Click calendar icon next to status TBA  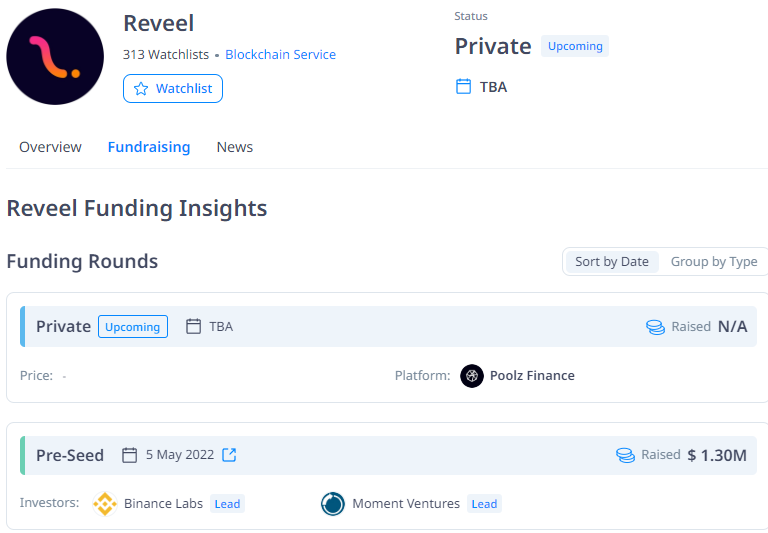coord(463,87)
